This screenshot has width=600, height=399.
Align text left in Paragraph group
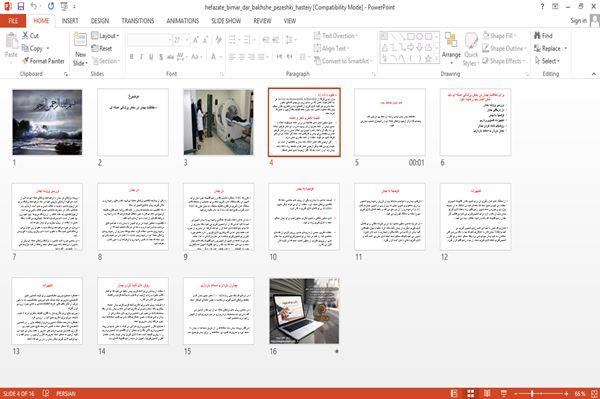232,57
